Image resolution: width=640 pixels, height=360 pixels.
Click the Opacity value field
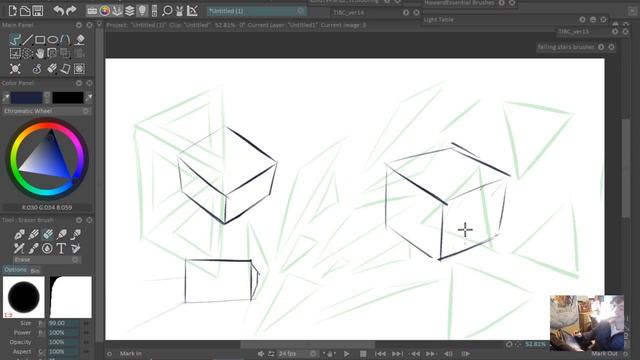63,342
